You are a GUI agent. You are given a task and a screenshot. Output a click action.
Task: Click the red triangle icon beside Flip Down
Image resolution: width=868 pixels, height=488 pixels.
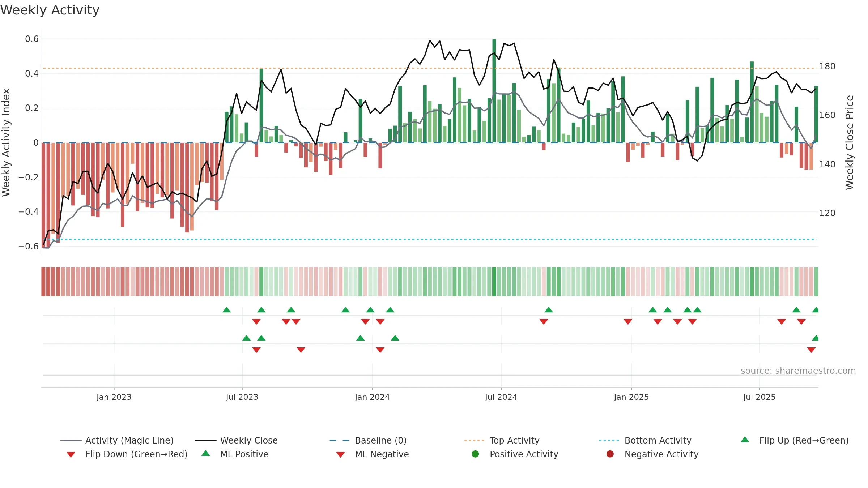point(71,454)
